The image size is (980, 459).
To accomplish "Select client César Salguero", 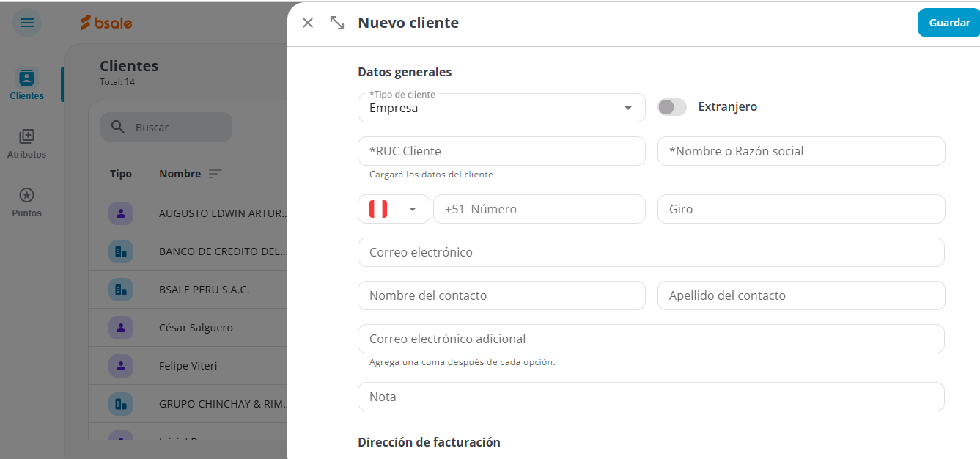I will click(x=196, y=328).
